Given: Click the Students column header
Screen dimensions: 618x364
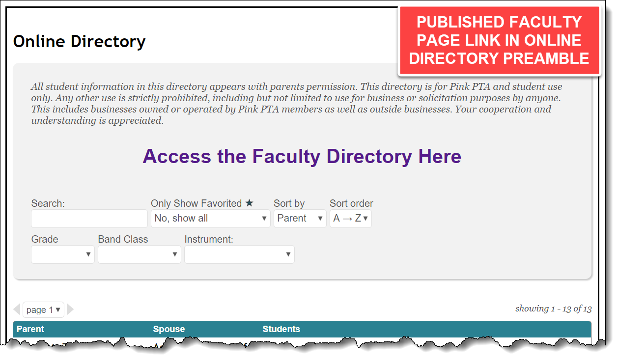Looking at the screenshot, I should pos(281,329).
